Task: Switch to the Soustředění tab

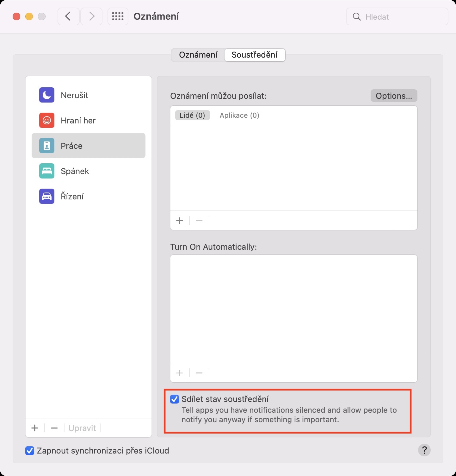Action: (255, 55)
